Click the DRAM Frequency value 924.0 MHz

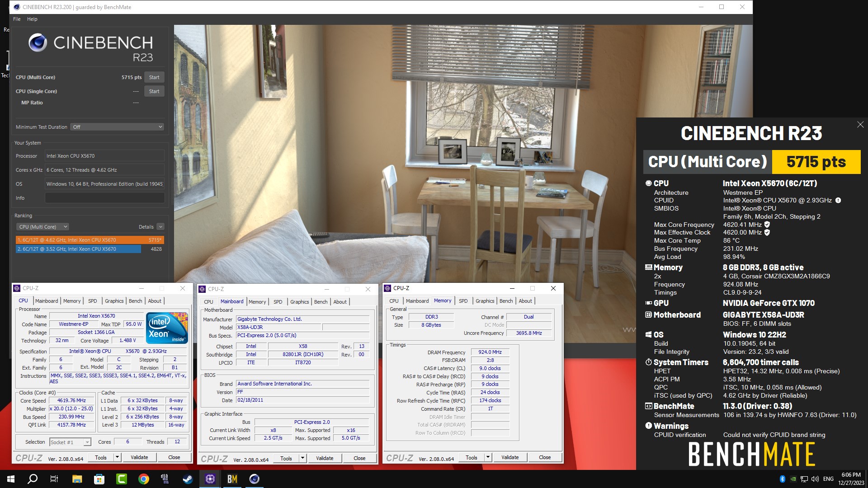pos(490,352)
